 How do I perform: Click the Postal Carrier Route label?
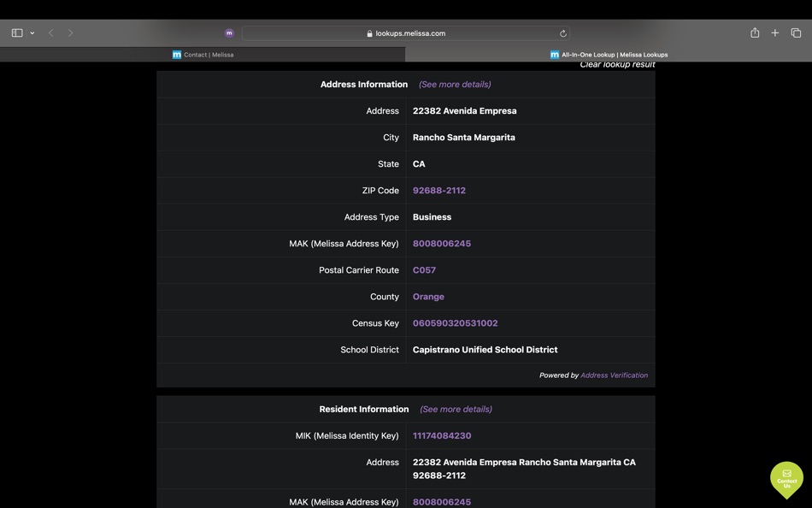point(359,270)
